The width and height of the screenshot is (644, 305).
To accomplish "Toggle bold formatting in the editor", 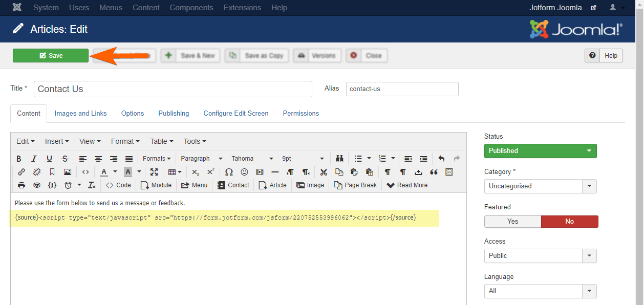I will 19,159.
